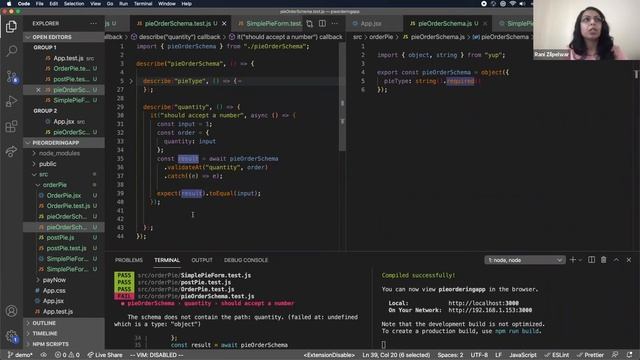
Task: Click the macOS Wi-Fi menu bar icon
Action: tap(513, 4)
